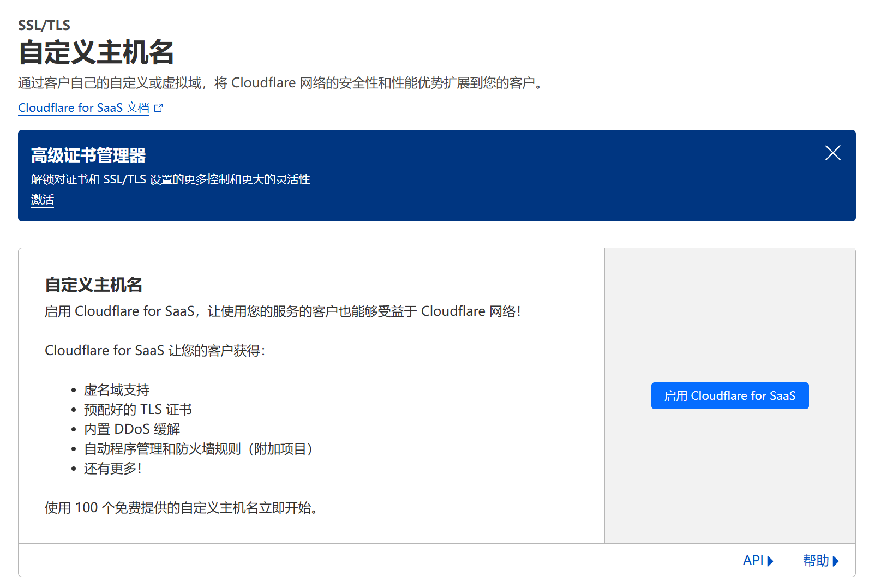869x588 pixels.
Task: Click the 解锁对证书和 SSL/TLS banner description
Action: click(171, 179)
